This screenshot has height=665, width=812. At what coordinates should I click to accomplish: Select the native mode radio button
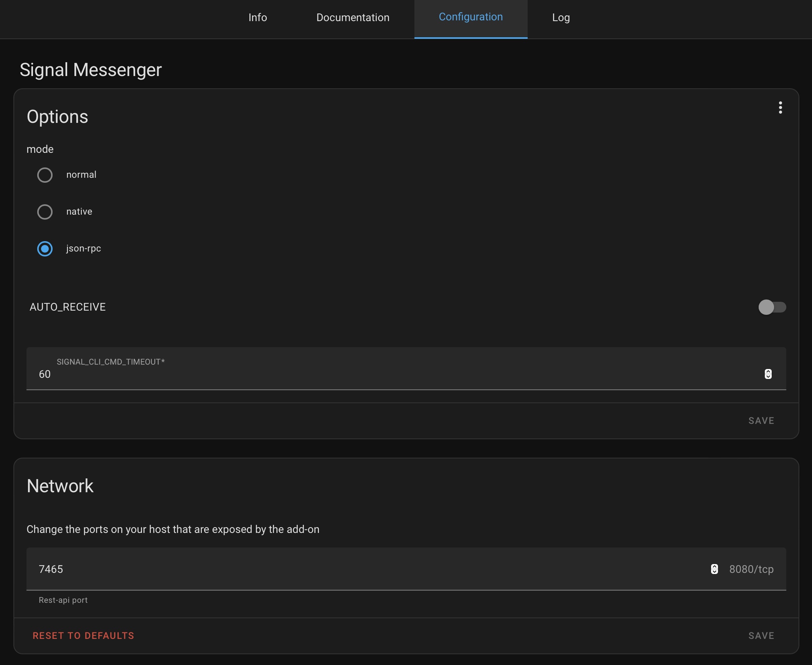[45, 212]
